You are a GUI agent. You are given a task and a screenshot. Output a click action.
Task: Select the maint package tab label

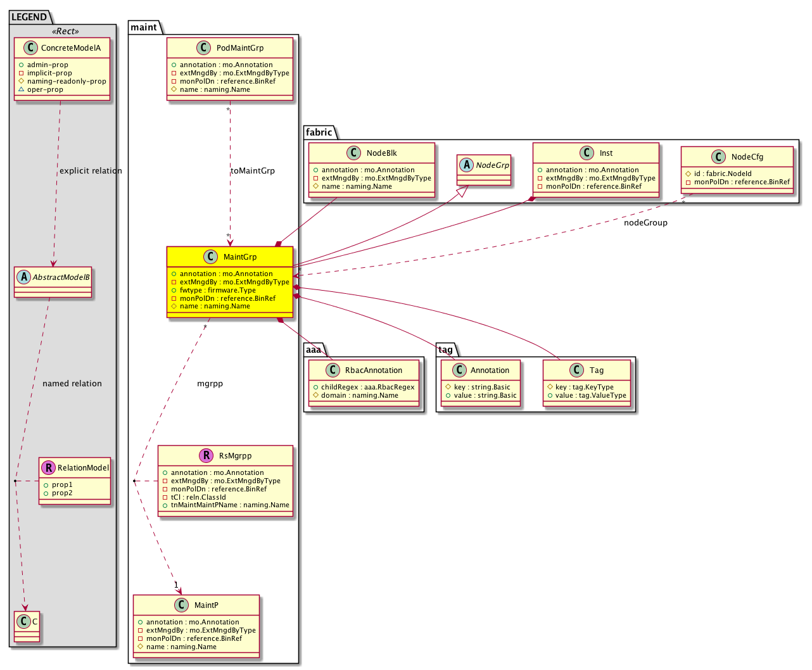coord(144,27)
